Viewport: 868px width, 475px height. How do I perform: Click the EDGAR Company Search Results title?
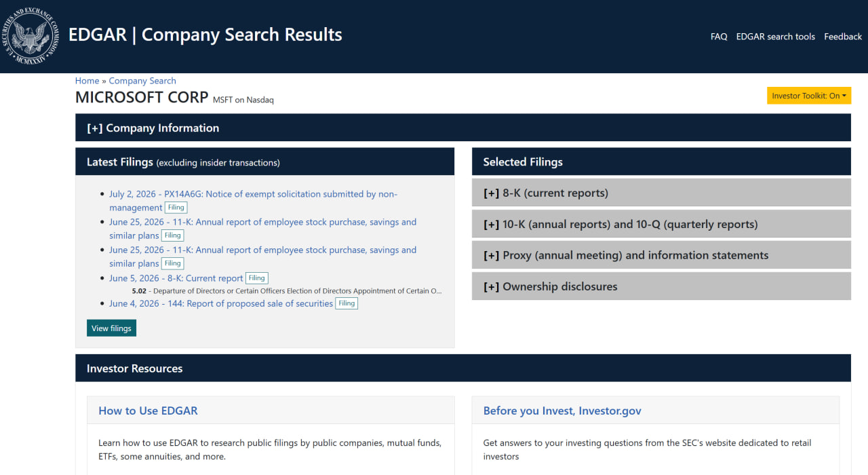coord(205,35)
